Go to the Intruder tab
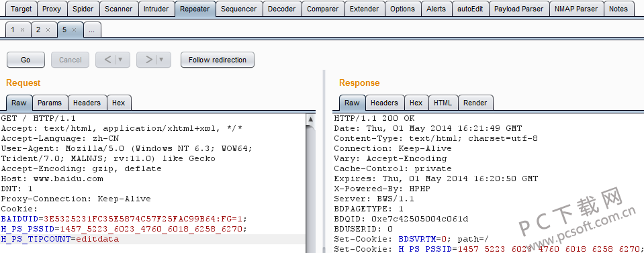 [x=156, y=9]
